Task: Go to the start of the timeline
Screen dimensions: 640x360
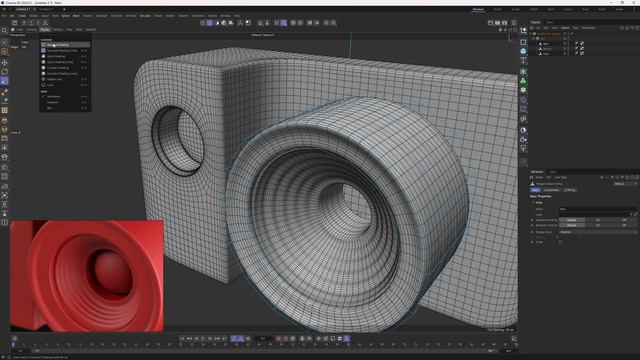Action: [182, 338]
